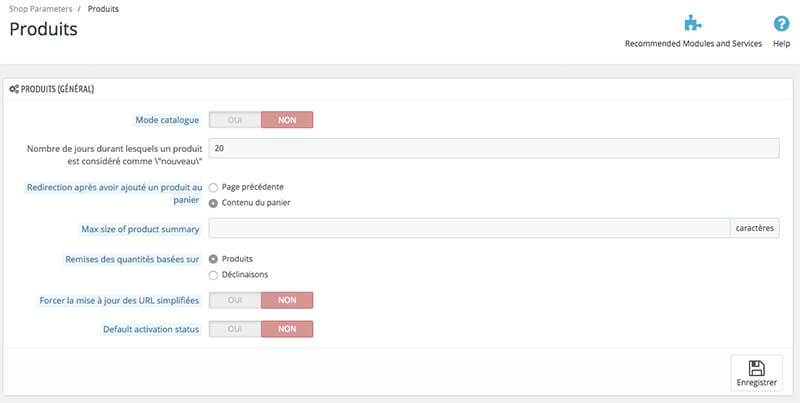Select the Page précédente radio option
The image size is (800, 403).
[x=214, y=187]
